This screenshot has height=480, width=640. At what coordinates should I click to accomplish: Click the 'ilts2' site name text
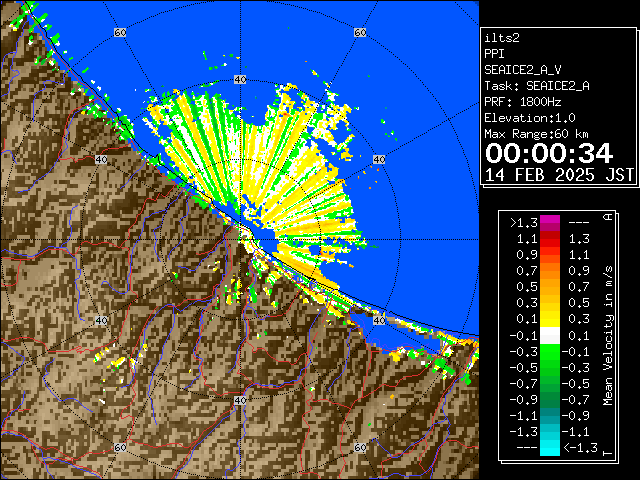[502, 38]
